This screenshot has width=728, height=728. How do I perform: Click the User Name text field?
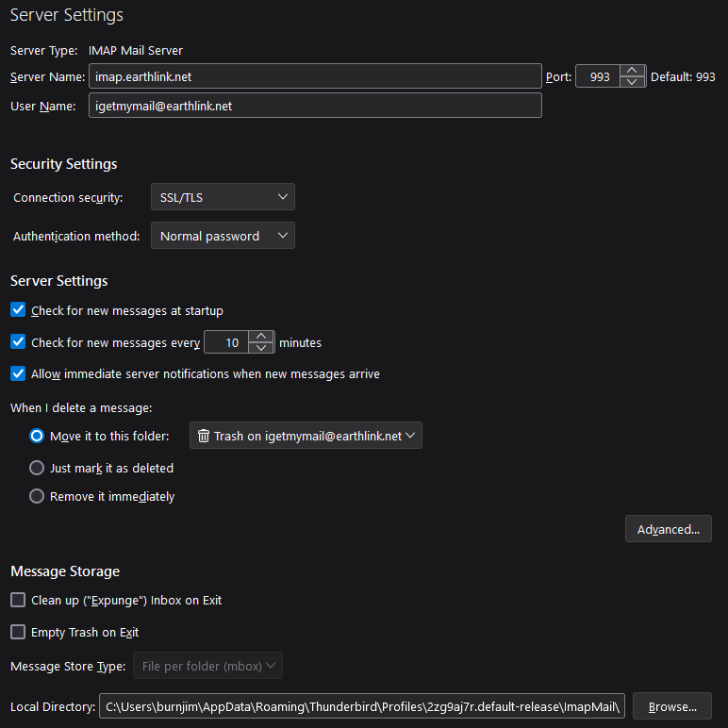315,106
